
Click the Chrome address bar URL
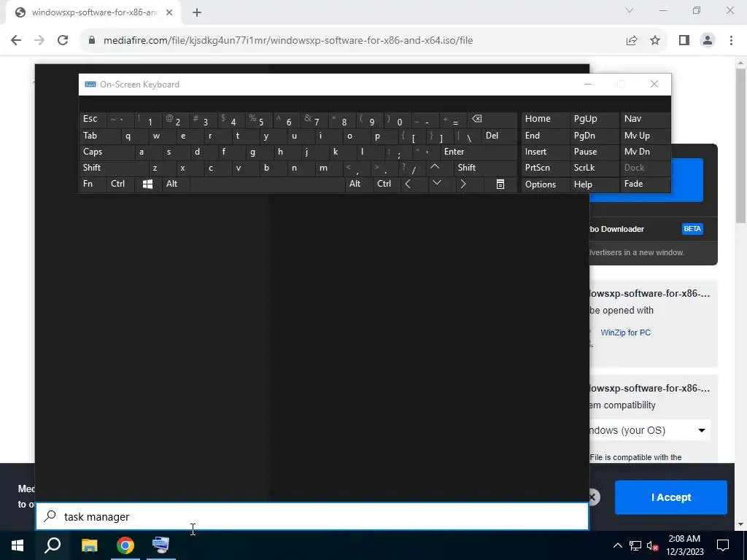[x=287, y=40]
